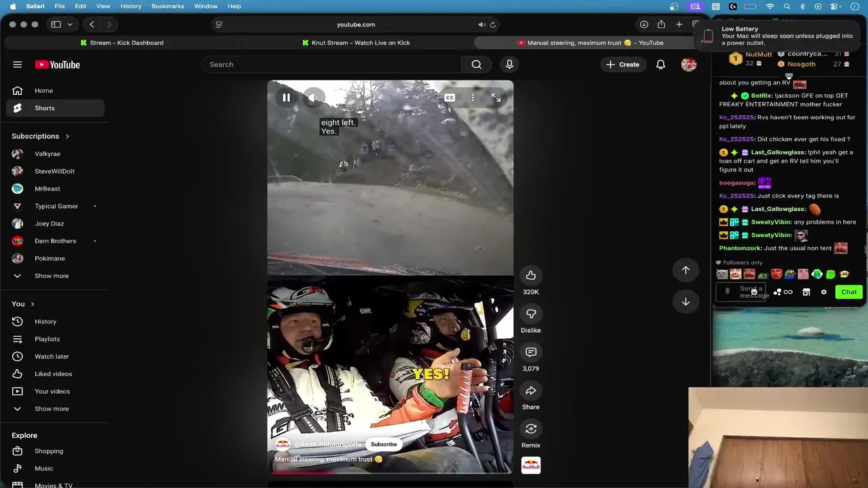
Task: Like the Short with 320K likes
Action: point(531,275)
